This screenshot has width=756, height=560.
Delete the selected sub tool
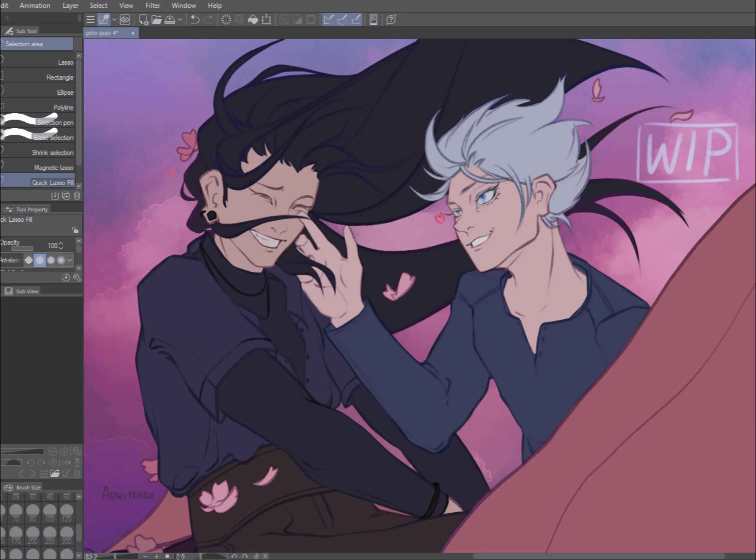(77, 196)
